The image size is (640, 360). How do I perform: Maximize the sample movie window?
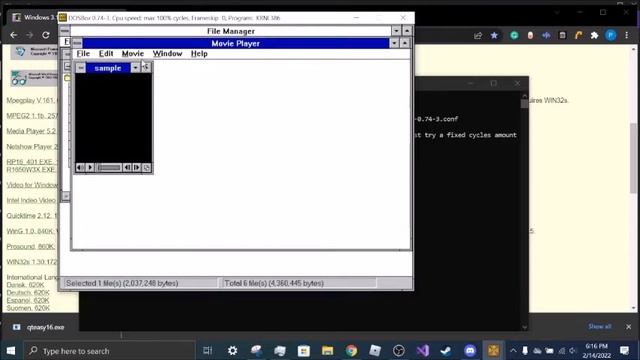click(146, 68)
